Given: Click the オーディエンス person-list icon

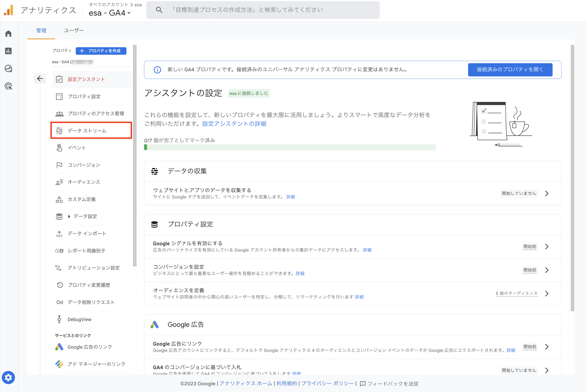Looking at the screenshot, I should click(59, 182).
